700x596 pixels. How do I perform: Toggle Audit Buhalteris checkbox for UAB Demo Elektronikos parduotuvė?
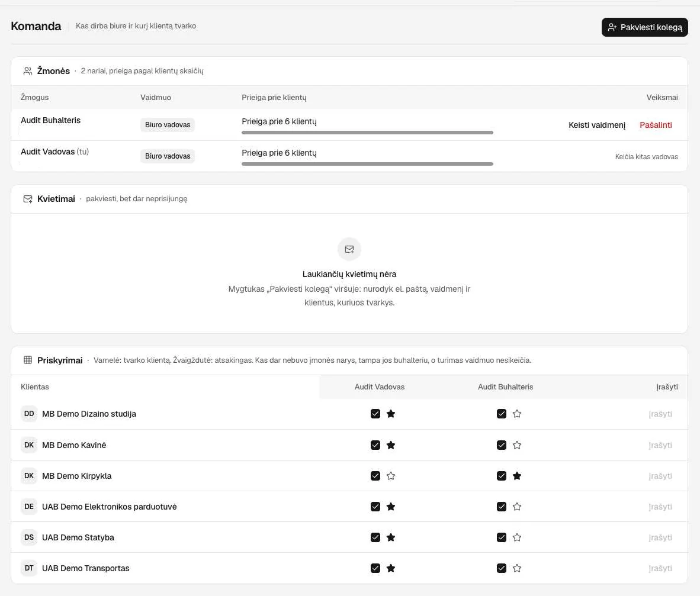click(x=502, y=506)
